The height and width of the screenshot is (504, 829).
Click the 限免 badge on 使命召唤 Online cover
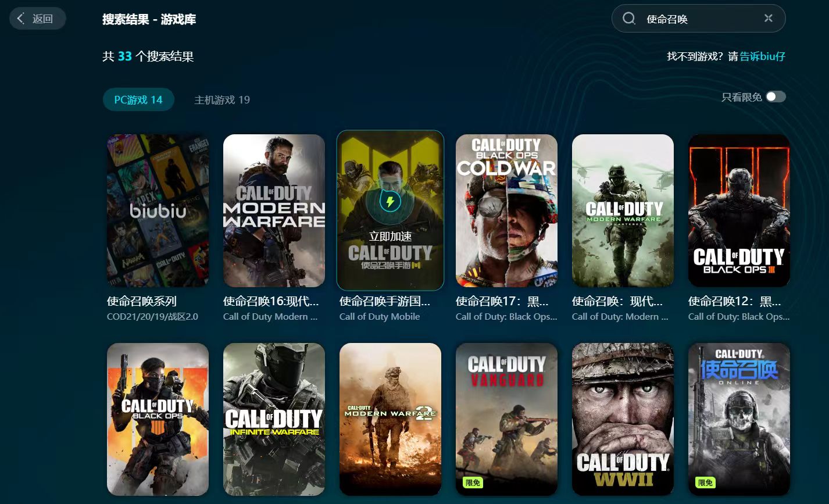[x=706, y=482]
